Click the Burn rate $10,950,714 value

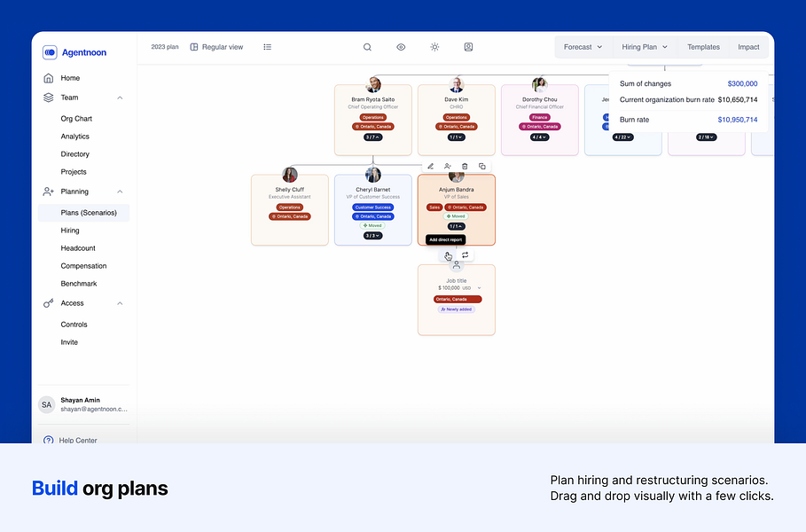738,120
